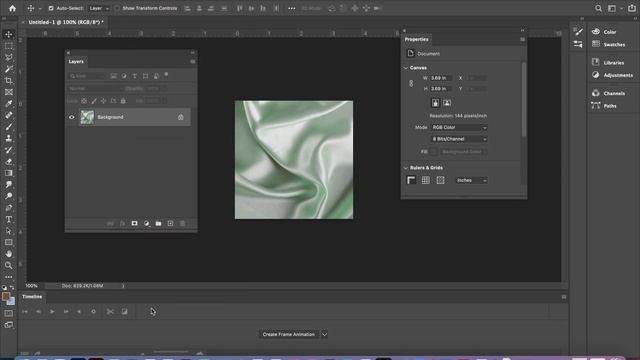Switch to the Properties tab

[x=416, y=40]
